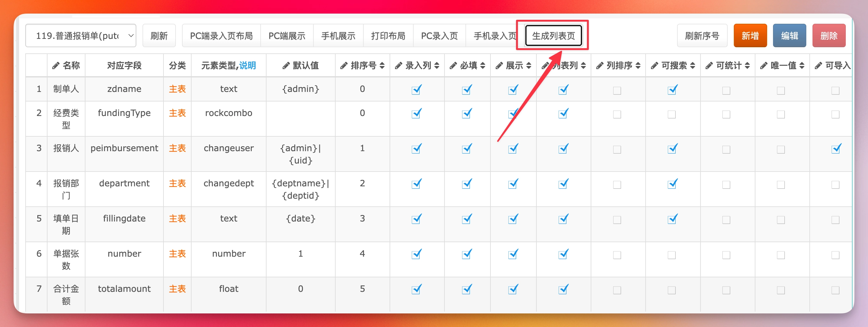Click the pencil icon beside 可统计 header
Viewport: 868px width, 327px height.
(x=709, y=66)
